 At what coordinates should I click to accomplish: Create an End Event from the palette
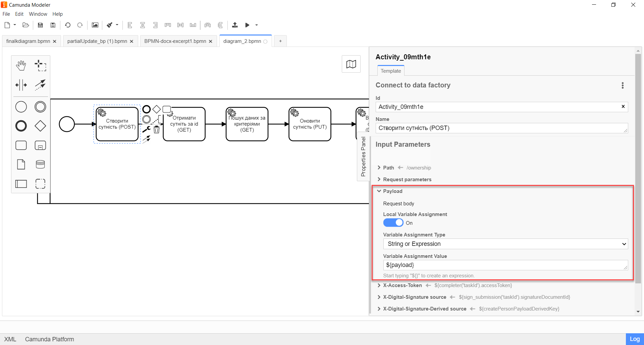point(21,126)
